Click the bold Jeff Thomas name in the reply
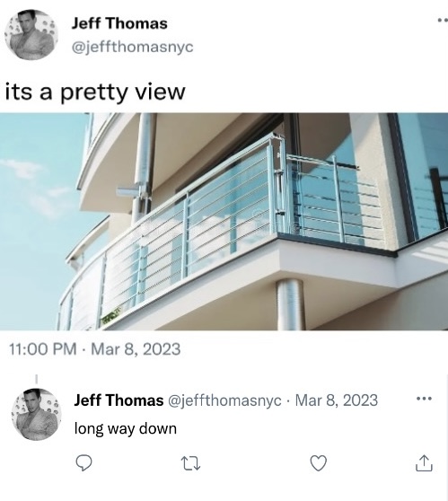Screen dimensions: 448x501 (119, 400)
